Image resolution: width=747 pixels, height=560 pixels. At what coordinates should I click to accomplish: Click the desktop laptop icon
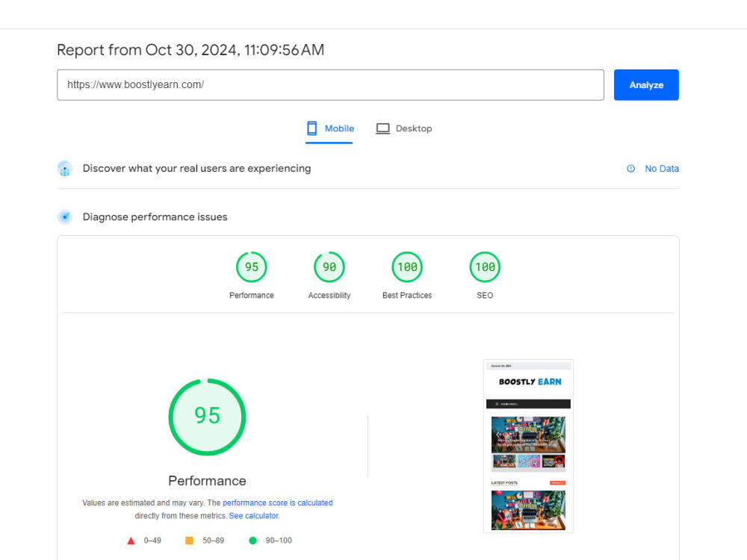point(382,128)
